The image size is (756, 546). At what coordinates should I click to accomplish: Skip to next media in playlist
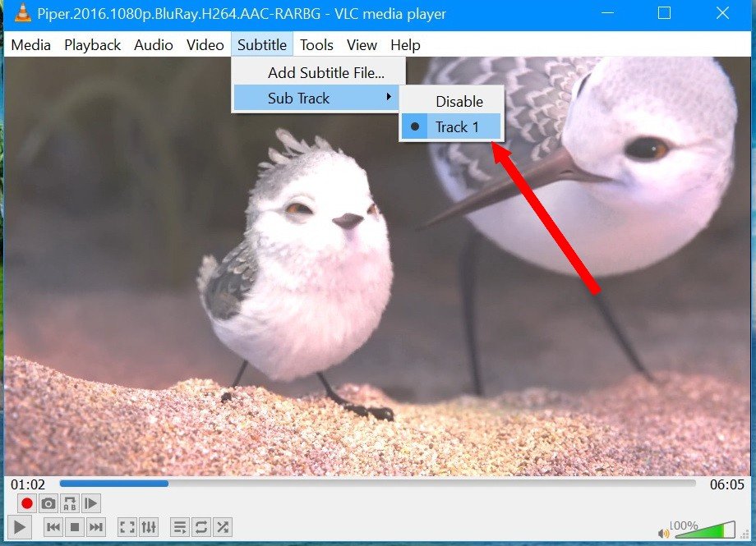[x=96, y=527]
